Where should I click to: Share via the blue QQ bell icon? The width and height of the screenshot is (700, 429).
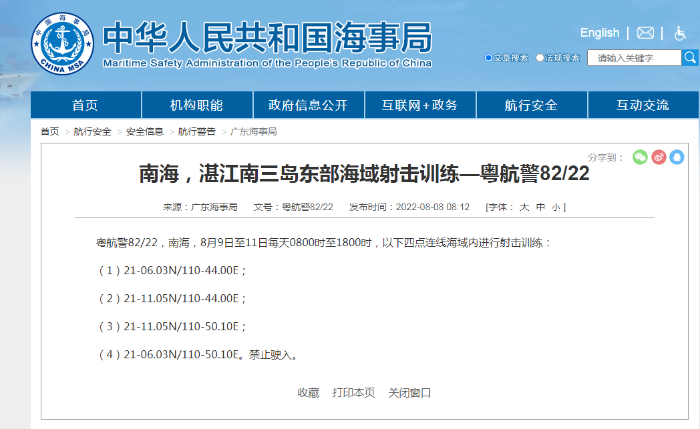coord(677,157)
